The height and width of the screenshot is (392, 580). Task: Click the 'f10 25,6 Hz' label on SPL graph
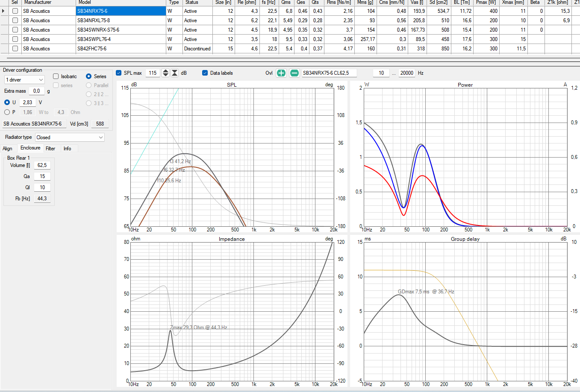point(169,181)
